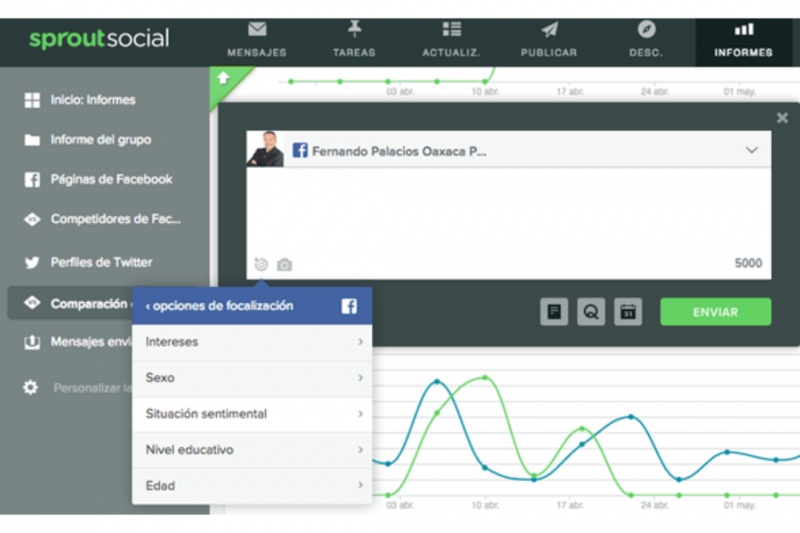Click the Publicar paper plane icon
Viewport: 800px width, 533px height.
tap(549, 30)
